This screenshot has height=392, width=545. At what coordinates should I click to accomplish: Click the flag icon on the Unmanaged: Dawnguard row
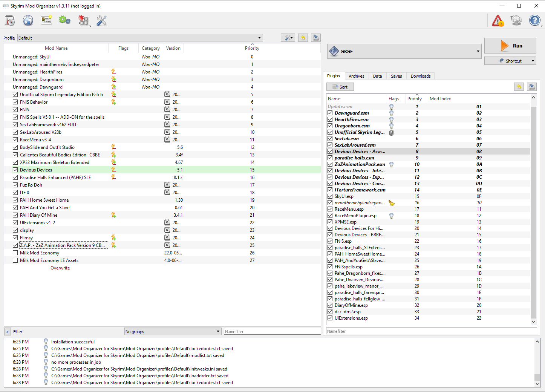[113, 87]
